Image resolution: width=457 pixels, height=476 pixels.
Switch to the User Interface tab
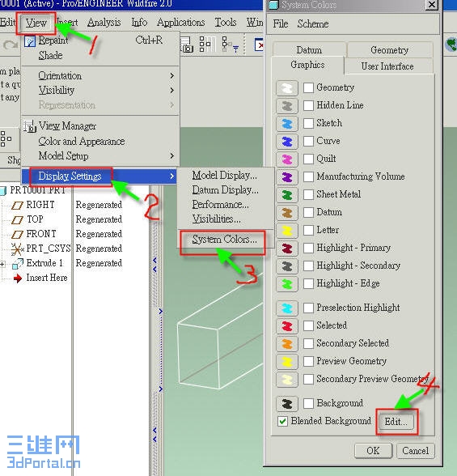[x=387, y=66]
